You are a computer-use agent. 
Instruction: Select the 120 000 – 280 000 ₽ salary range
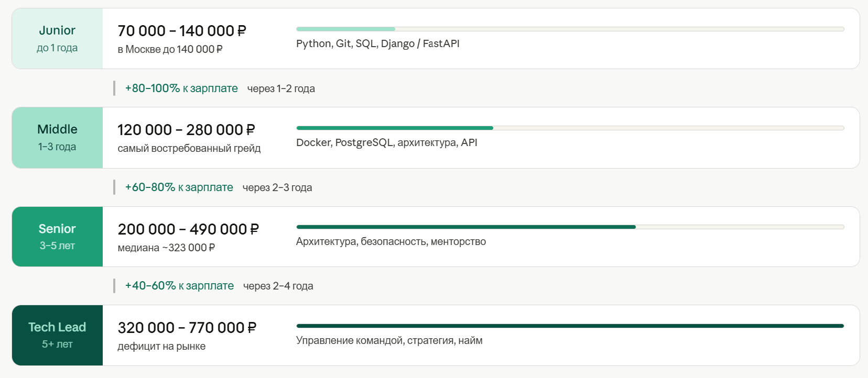(x=186, y=130)
